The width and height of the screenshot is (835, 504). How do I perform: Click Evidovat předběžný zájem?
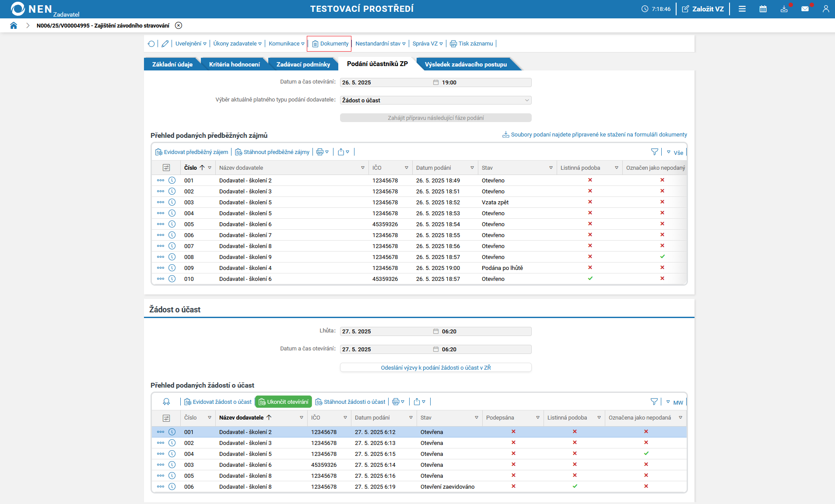click(192, 152)
